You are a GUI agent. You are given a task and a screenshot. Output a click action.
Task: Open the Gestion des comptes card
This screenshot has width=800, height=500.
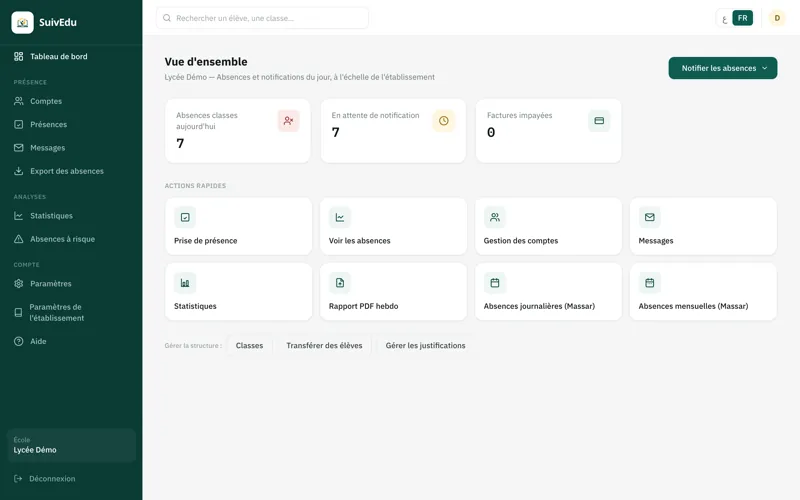[548, 226]
